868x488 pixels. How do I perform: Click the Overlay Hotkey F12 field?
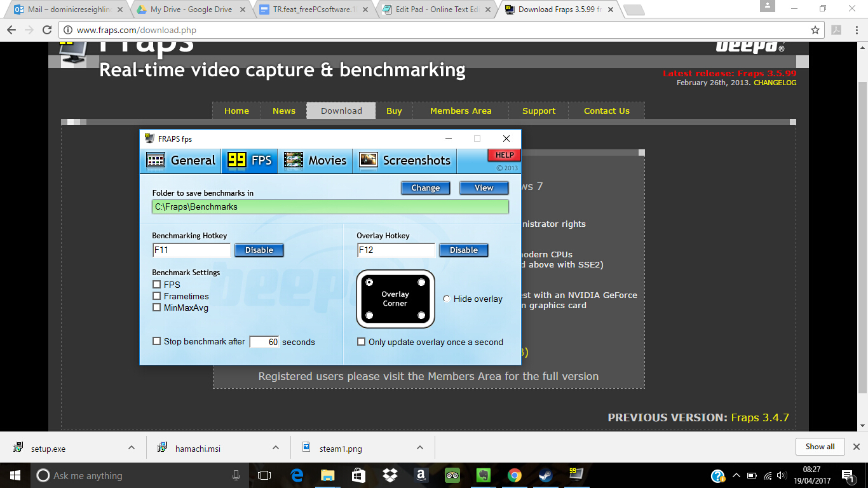[396, 250]
